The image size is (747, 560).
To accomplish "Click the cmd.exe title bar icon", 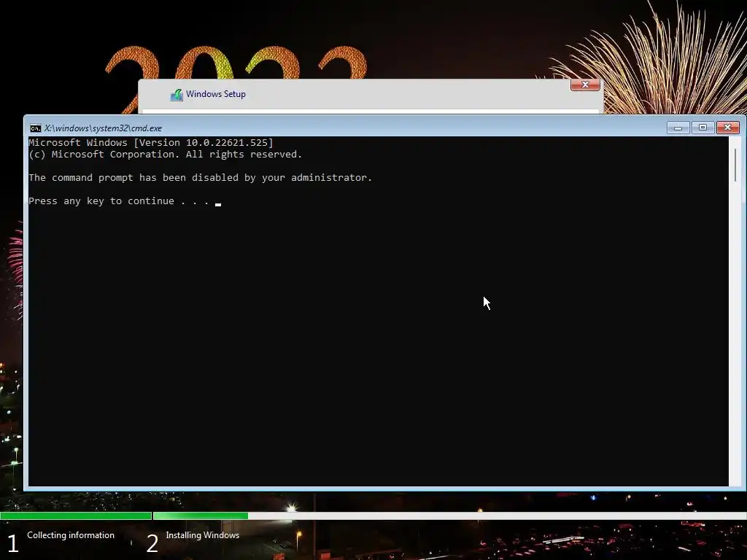I will point(35,128).
